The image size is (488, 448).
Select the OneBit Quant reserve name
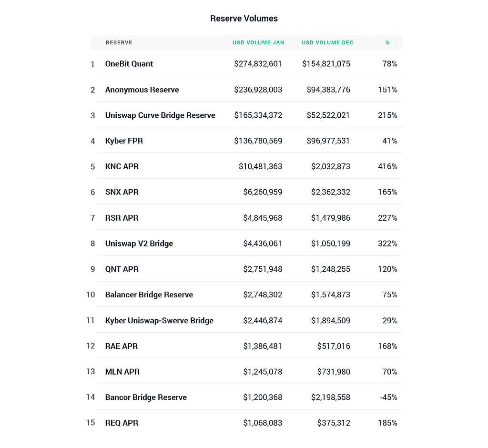129,64
